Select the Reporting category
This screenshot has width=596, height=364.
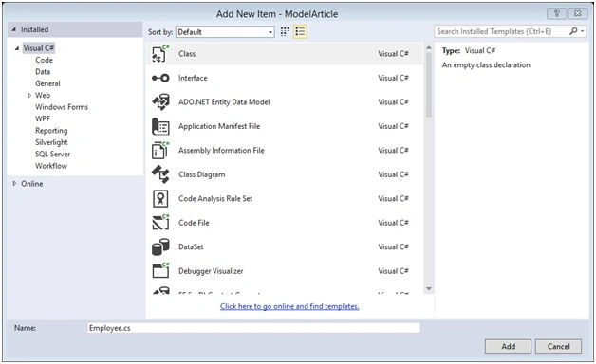[x=51, y=131]
